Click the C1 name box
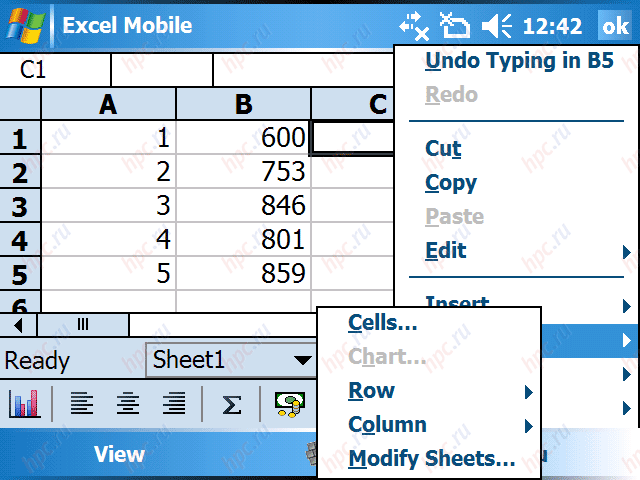The image size is (640, 480). tap(55, 69)
